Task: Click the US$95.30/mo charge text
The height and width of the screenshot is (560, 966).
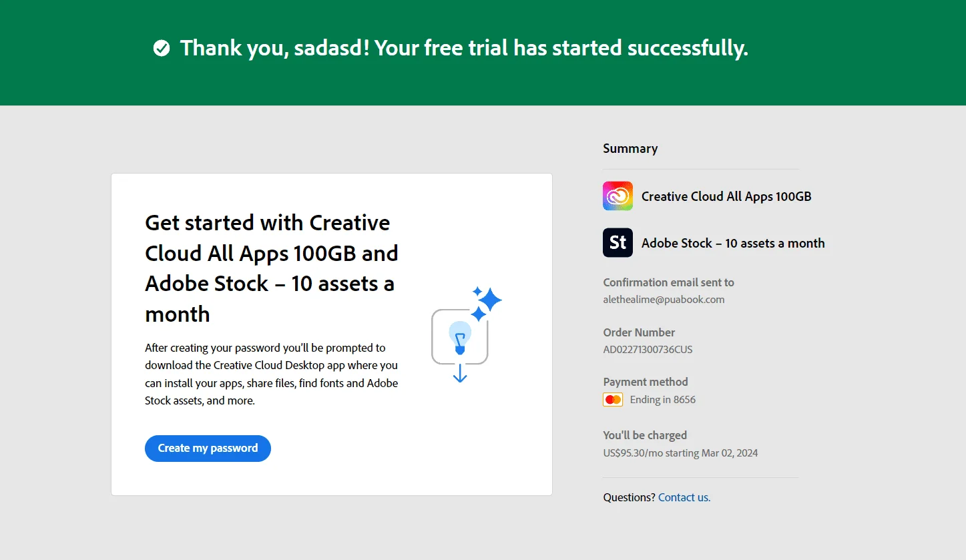Action: click(680, 453)
